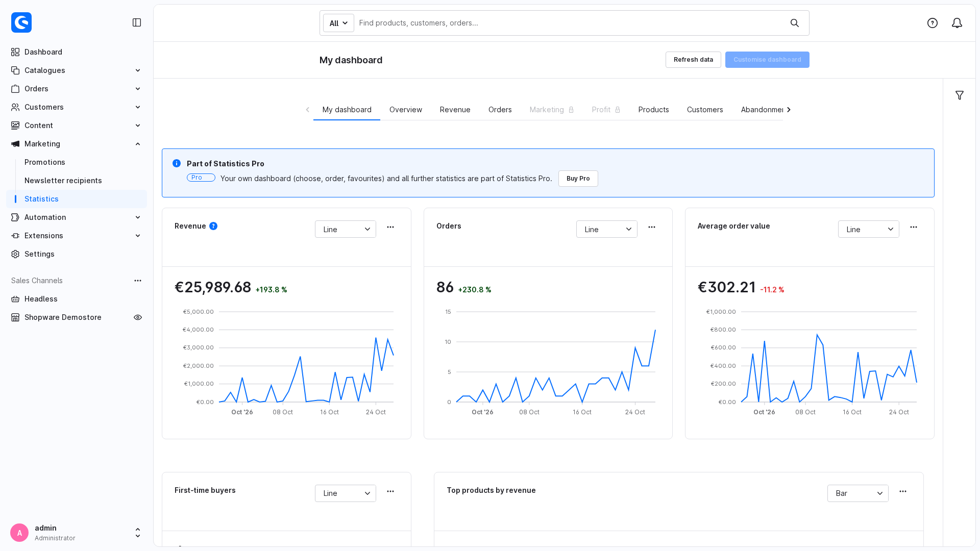Open the Revenue chart type dropdown
This screenshot has height=551, width=980.
coord(346,229)
